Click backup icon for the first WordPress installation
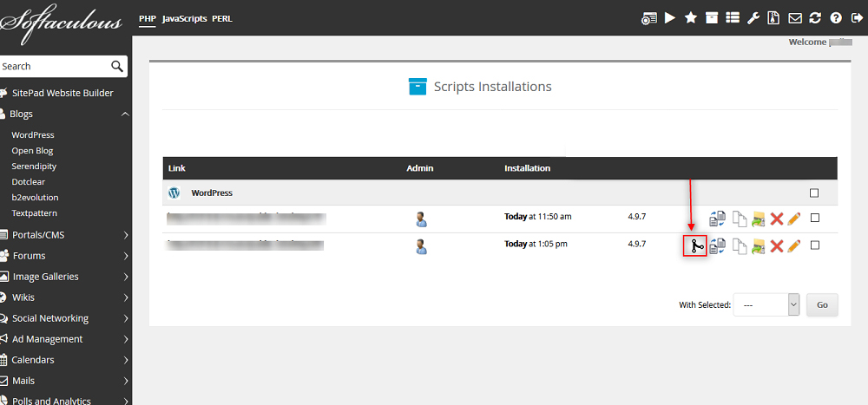The width and height of the screenshot is (868, 405). click(x=758, y=219)
